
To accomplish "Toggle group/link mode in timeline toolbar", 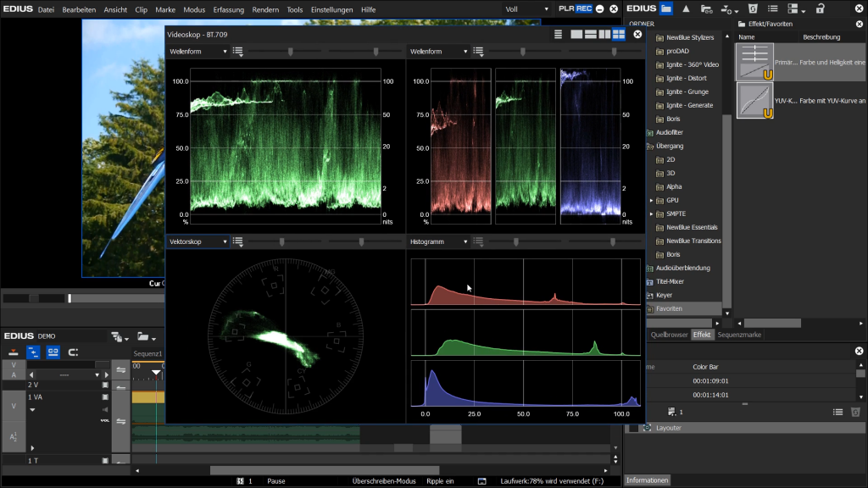I will pyautogui.click(x=53, y=352).
